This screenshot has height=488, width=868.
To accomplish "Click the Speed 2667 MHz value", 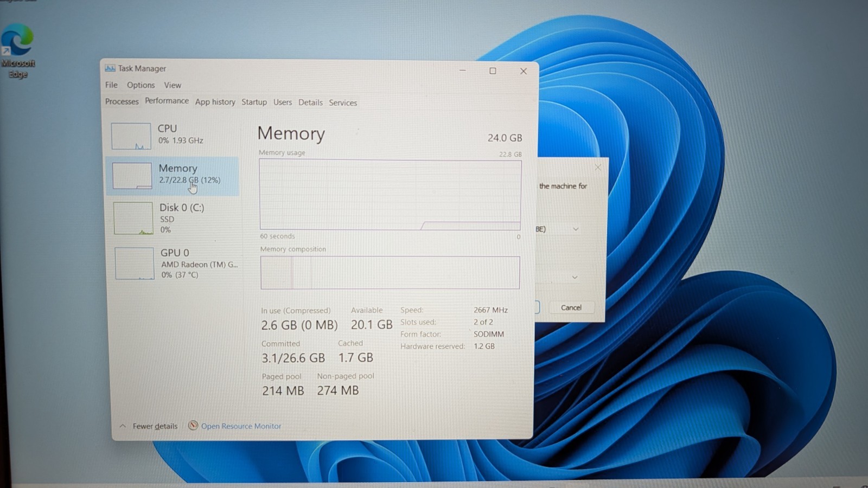I will pyautogui.click(x=490, y=310).
